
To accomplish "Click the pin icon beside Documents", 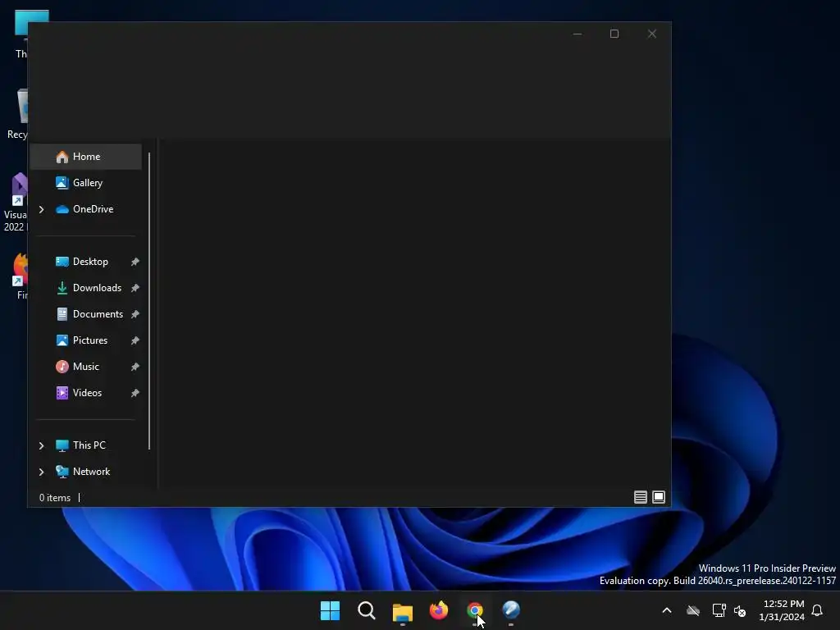I will tap(135, 314).
